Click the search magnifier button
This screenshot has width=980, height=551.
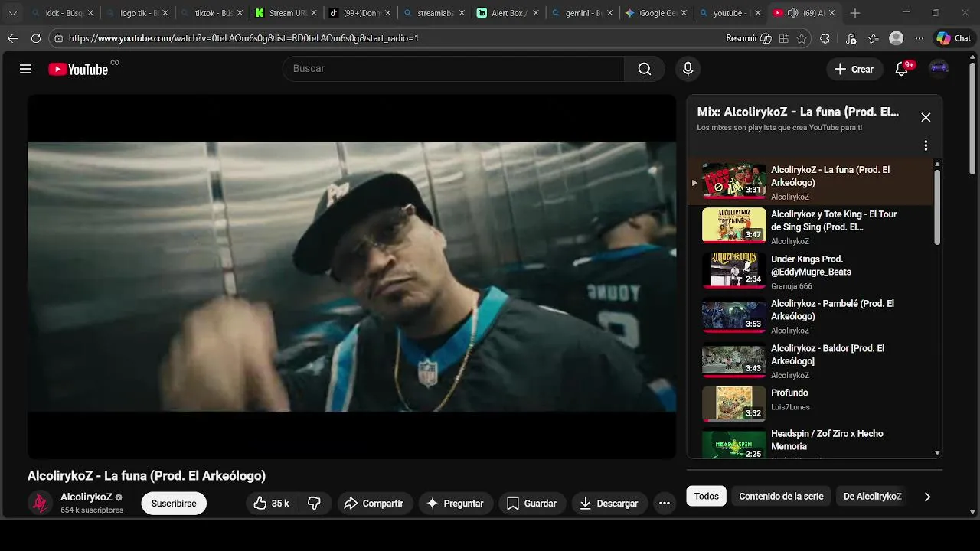(x=645, y=69)
